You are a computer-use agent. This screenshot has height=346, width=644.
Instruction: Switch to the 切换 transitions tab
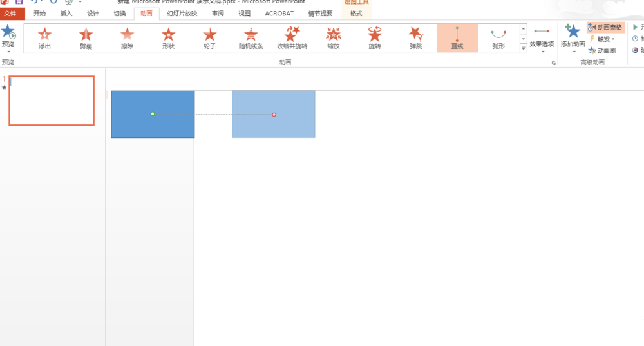[x=120, y=14]
